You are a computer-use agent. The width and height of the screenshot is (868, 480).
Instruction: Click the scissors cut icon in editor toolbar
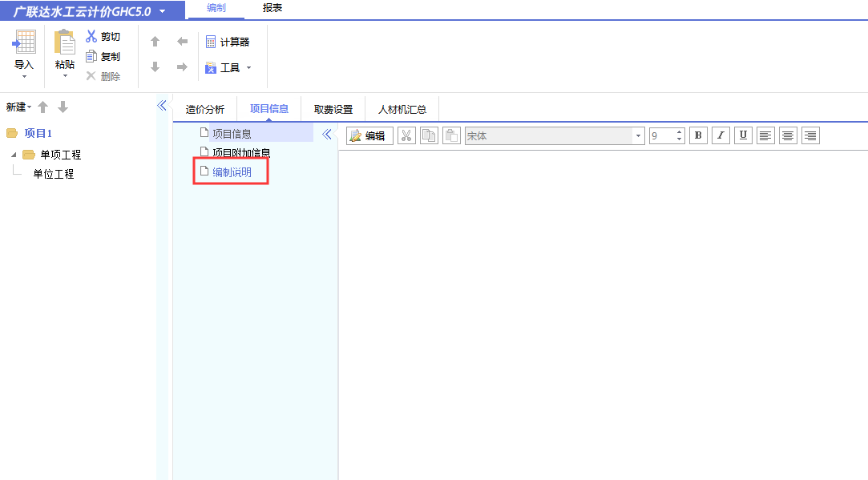(x=406, y=135)
